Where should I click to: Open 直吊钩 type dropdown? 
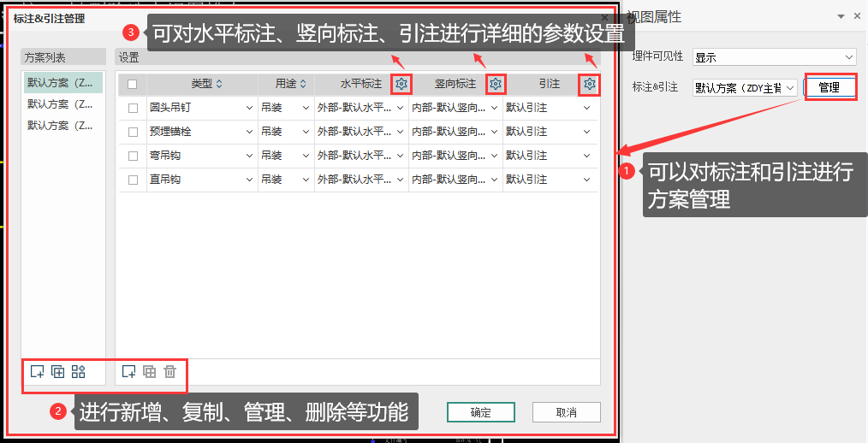point(249,180)
